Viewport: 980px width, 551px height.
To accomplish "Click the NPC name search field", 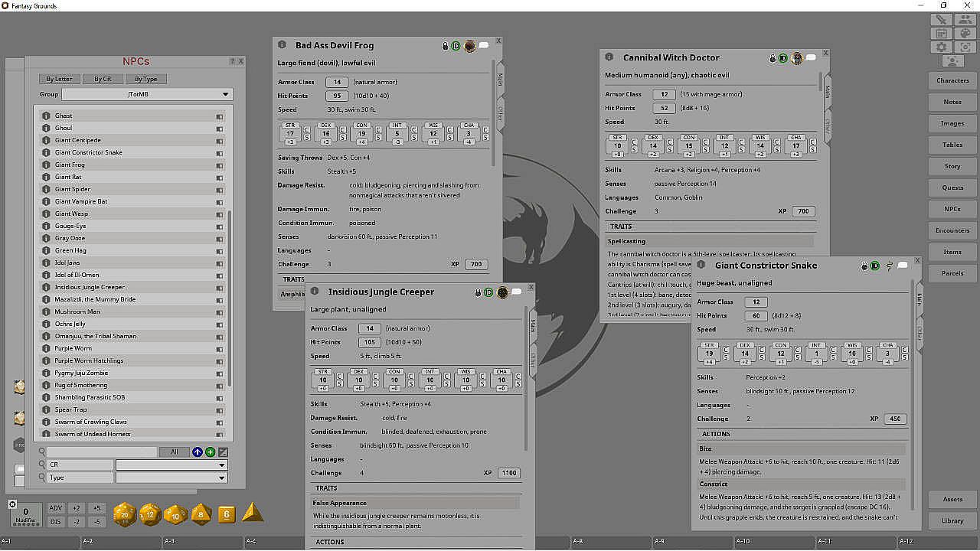I will pyautogui.click(x=102, y=452).
